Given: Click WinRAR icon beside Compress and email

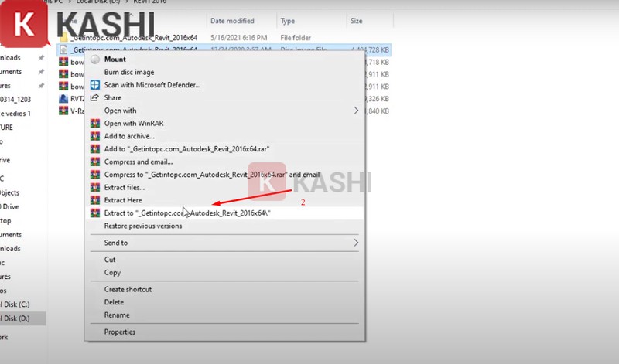Looking at the screenshot, I should tap(94, 162).
